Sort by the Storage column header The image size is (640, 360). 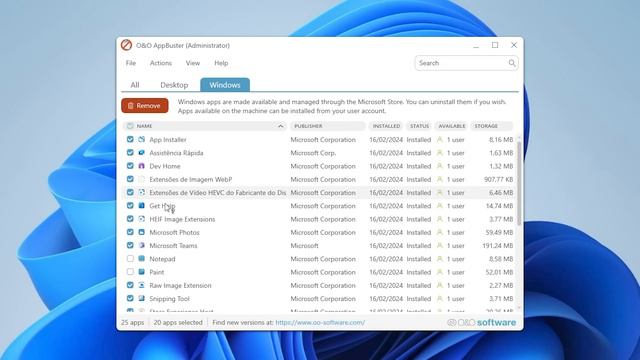click(492, 126)
